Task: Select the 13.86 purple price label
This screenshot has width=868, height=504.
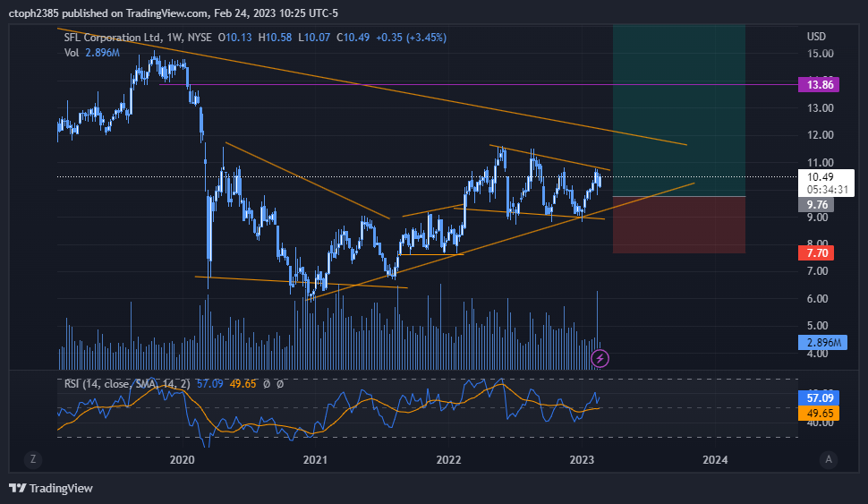Action: coord(819,85)
